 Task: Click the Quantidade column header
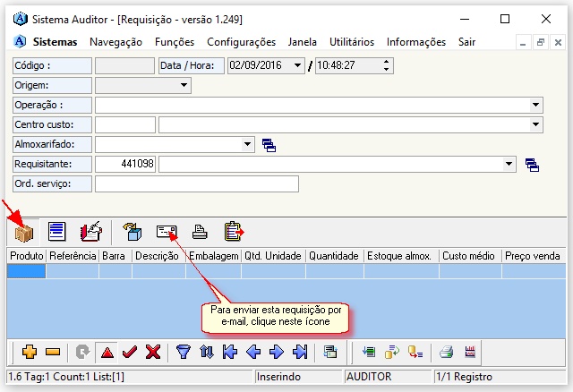click(x=333, y=256)
